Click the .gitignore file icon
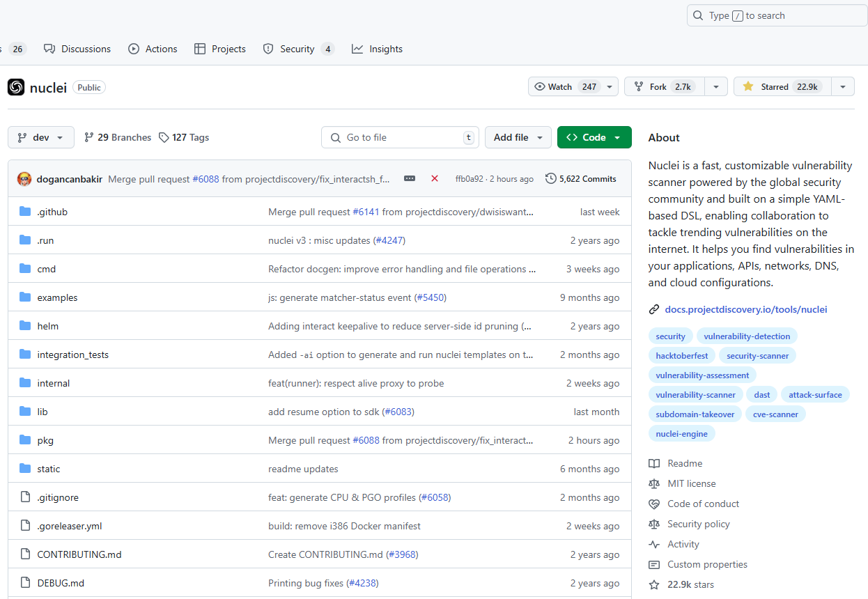 click(x=26, y=497)
